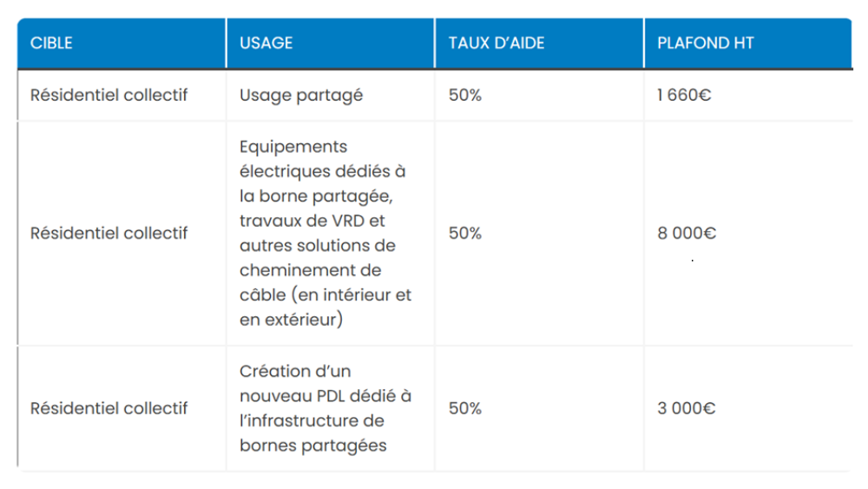
Task: Click Résidentiel collectif in the 3 000€ row
Action: (x=108, y=408)
